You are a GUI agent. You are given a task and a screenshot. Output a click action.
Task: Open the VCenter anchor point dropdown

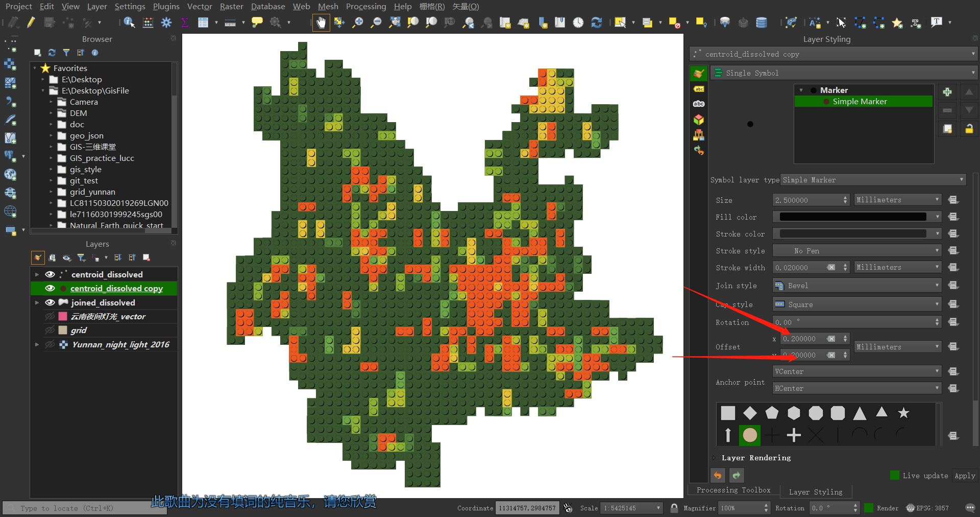[856, 371]
